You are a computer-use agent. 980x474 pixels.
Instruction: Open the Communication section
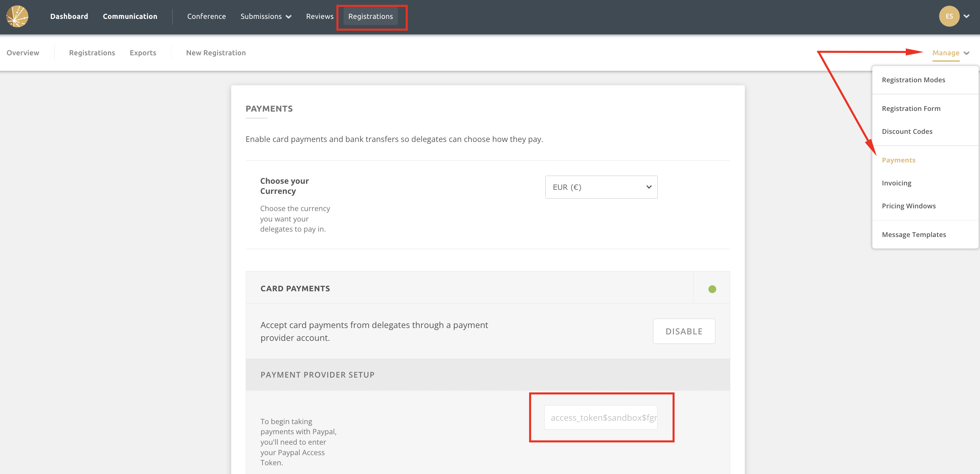(130, 16)
